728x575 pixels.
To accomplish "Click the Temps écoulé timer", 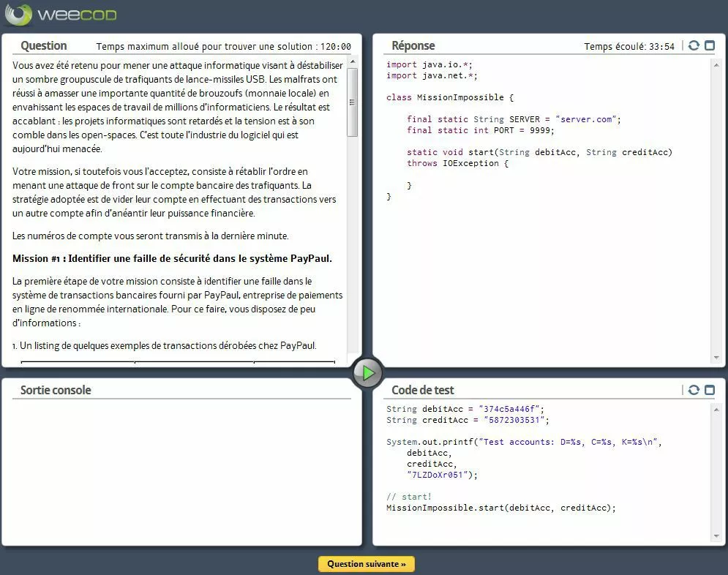I will click(629, 47).
